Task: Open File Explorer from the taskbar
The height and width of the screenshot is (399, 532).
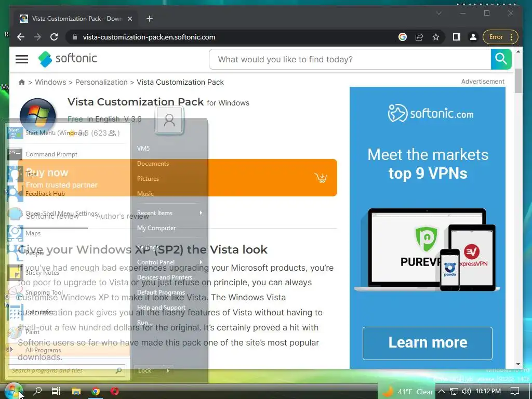Action: (x=76, y=391)
